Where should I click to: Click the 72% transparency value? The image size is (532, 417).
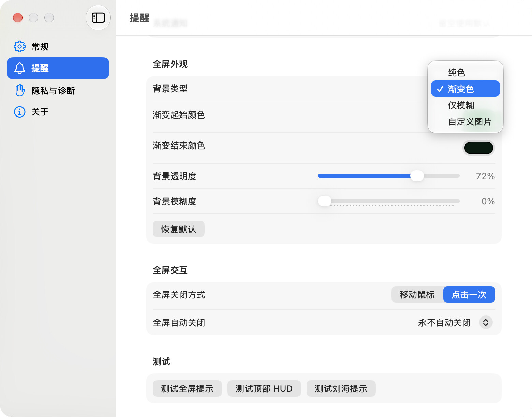click(x=485, y=176)
